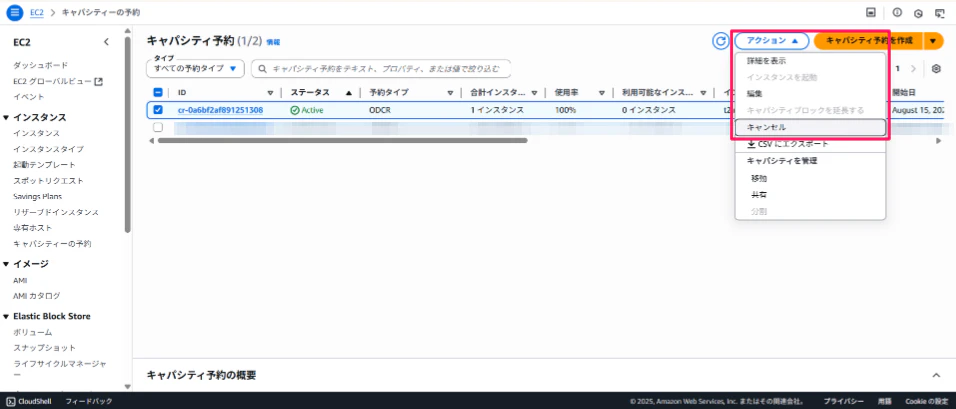Screen dimensions: 956x409
Task: Open スポットリクエスト in sidebar
Action: 49,181
